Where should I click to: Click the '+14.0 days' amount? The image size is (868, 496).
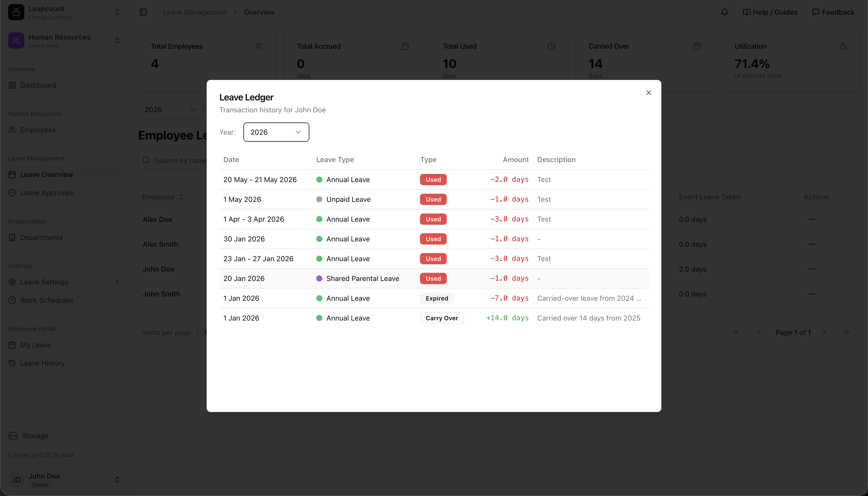(507, 318)
